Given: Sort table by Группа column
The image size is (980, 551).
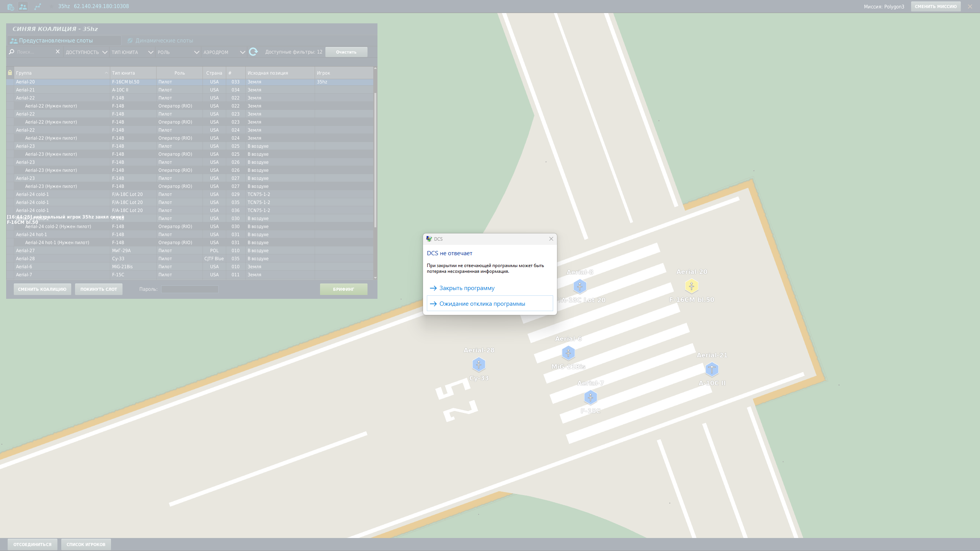Looking at the screenshot, I should (x=62, y=73).
